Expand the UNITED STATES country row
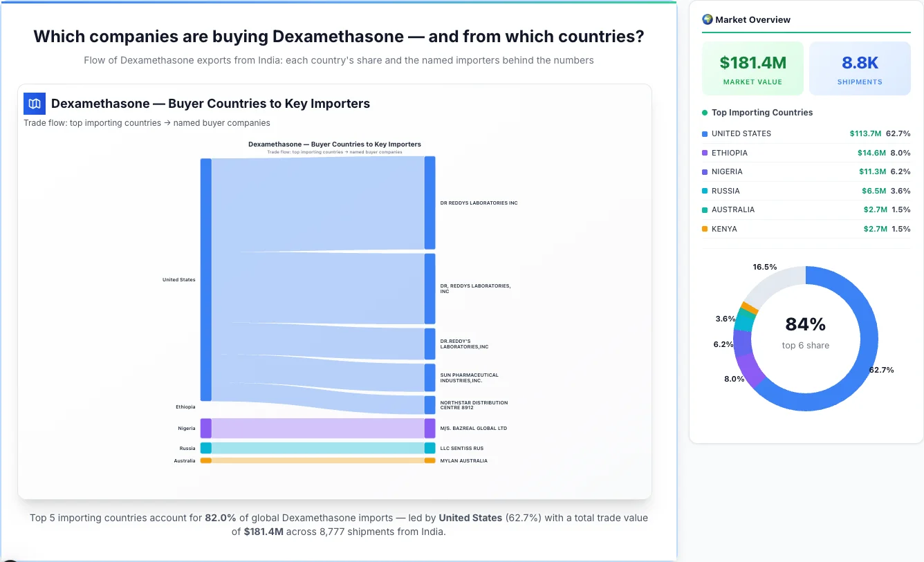 [806, 133]
